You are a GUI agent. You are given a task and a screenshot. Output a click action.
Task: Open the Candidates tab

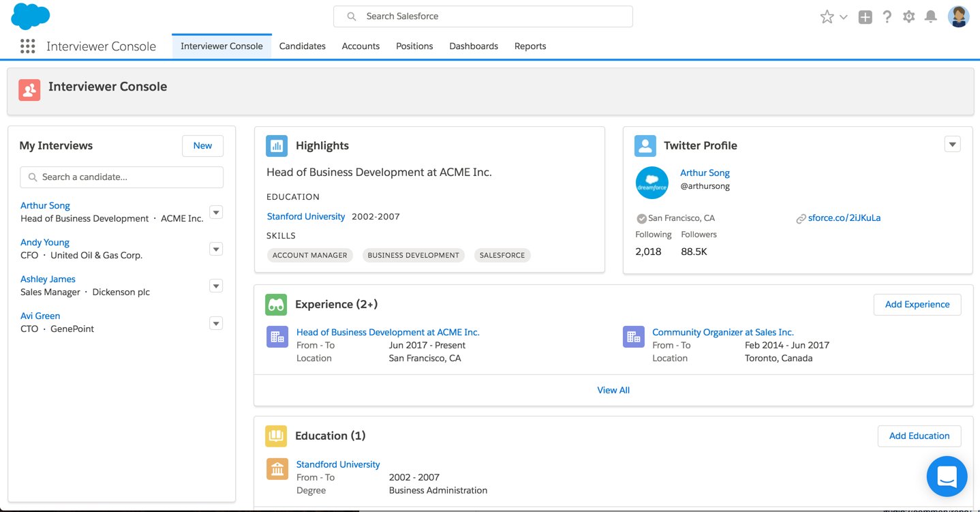pyautogui.click(x=303, y=46)
